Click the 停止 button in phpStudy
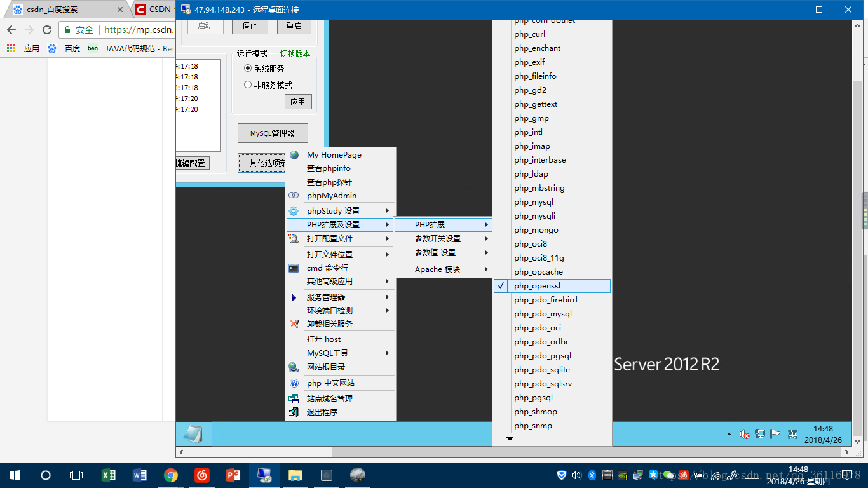The height and width of the screenshot is (488, 868). (x=250, y=26)
